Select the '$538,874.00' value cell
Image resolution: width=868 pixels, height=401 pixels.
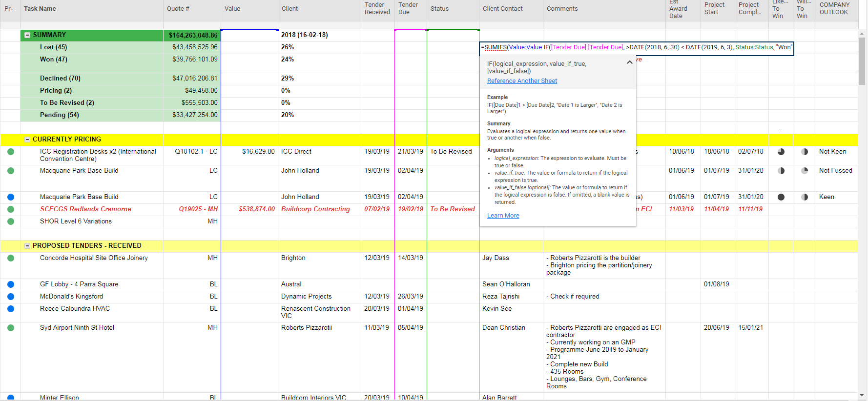[249, 209]
